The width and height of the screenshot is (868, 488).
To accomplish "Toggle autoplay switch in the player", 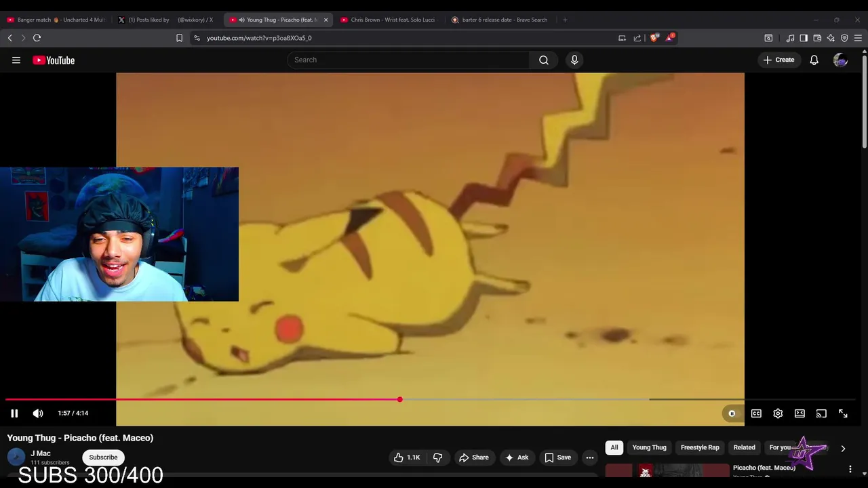I will (732, 413).
